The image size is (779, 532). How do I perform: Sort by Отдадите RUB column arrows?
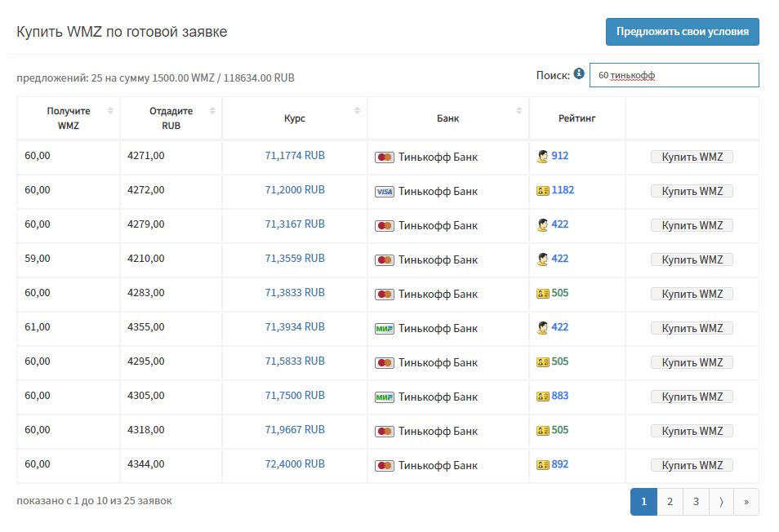pyautogui.click(x=212, y=111)
